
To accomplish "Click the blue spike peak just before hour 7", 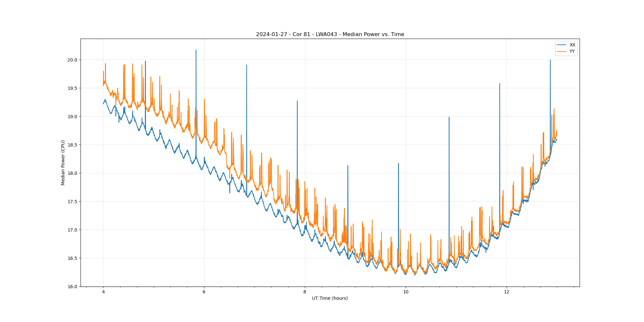I will 247,65.
